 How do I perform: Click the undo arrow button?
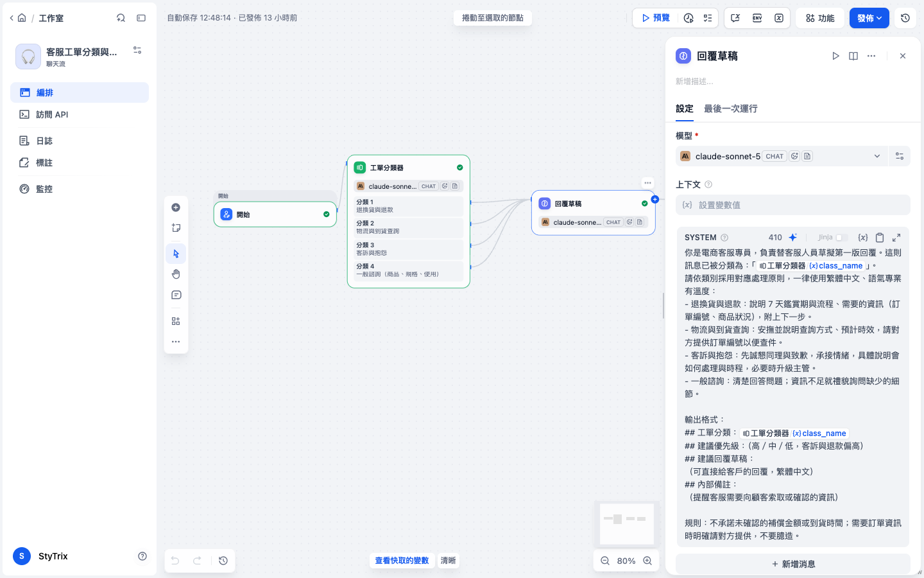(175, 561)
